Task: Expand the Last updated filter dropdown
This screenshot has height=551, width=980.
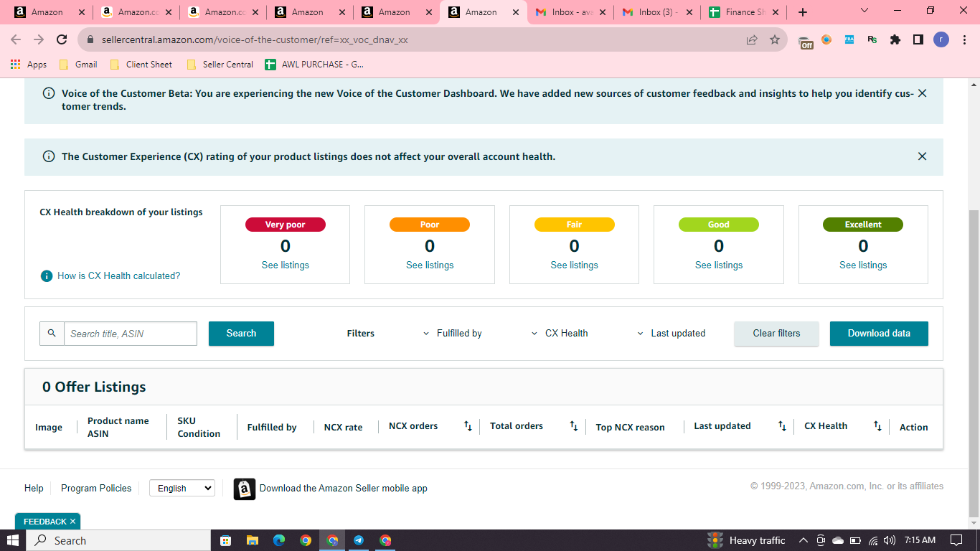Action: [672, 334]
